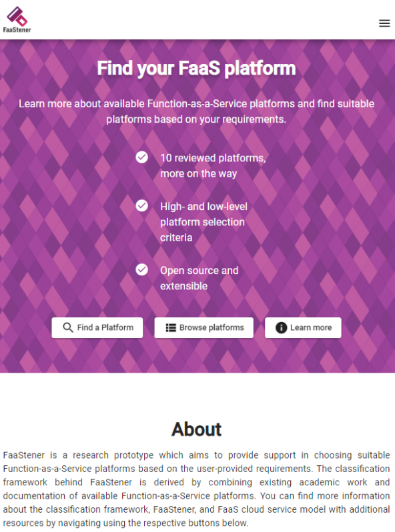Click the magnifier icon in Find a Platform

click(x=68, y=327)
